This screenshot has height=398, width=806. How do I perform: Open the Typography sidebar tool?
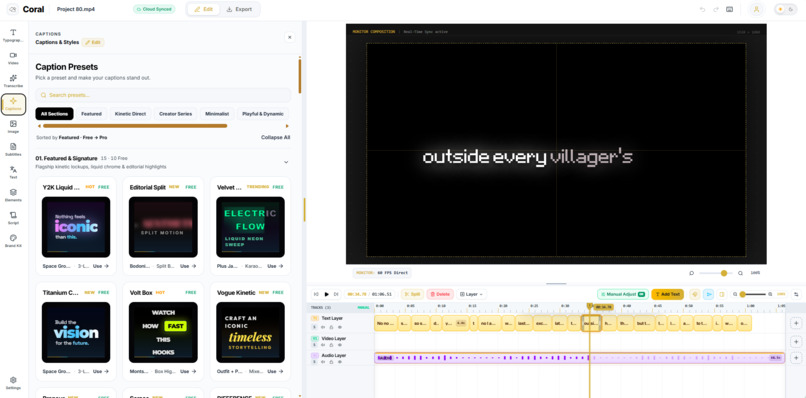(13, 35)
